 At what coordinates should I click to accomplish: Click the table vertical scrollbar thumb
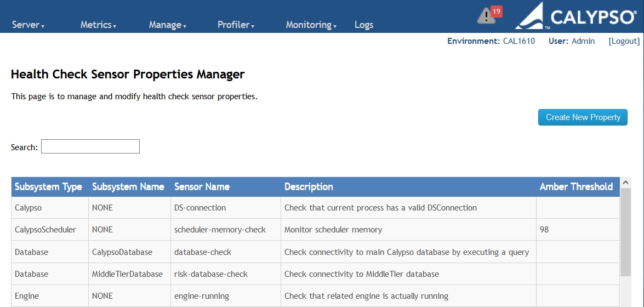(625, 232)
